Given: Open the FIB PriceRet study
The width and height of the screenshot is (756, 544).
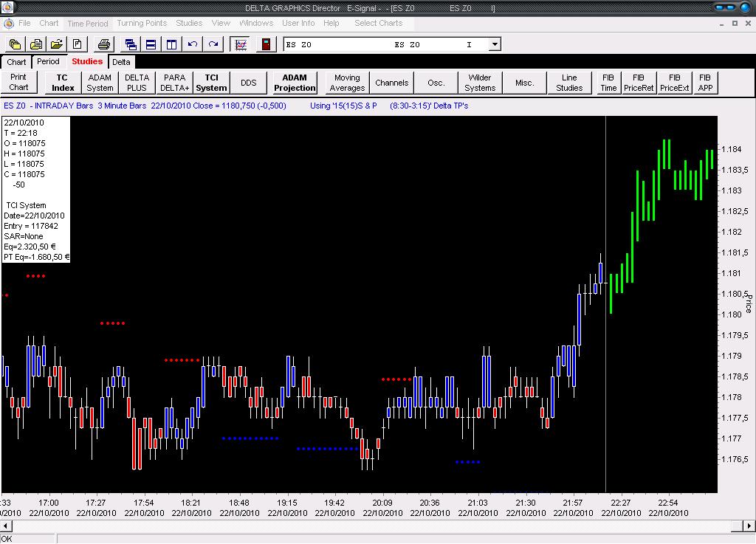Looking at the screenshot, I should 639,83.
